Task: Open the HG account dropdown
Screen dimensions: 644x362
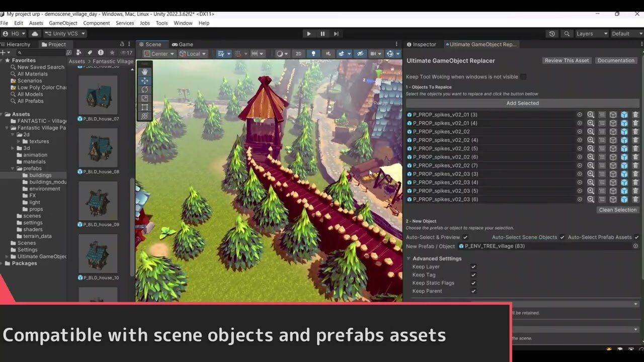Action: [14, 34]
